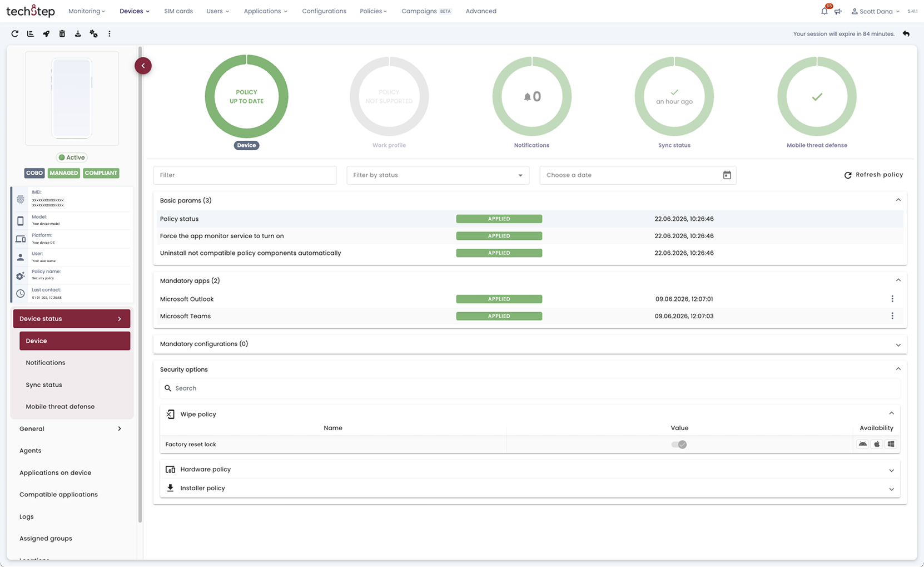Click the Hardware policy devices icon
924x567 pixels.
[x=171, y=470]
